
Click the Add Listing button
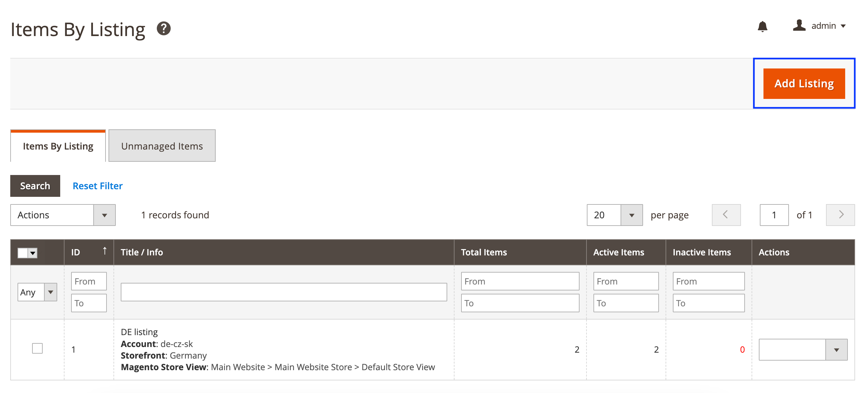(803, 84)
